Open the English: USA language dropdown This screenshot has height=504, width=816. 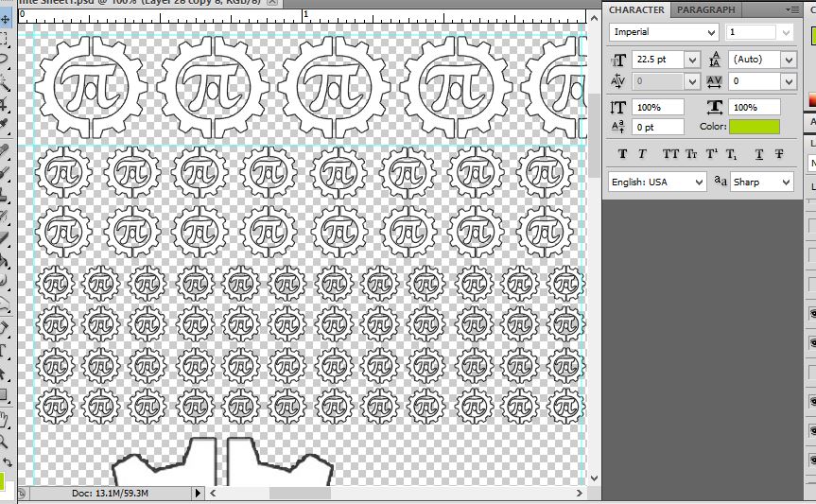point(699,182)
